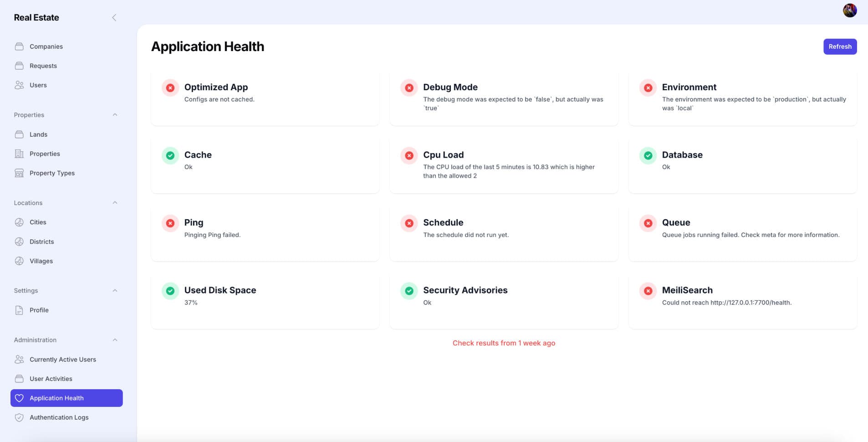Viewport: 868px width, 442px height.
Task: Click the Users people icon
Action: pos(19,85)
